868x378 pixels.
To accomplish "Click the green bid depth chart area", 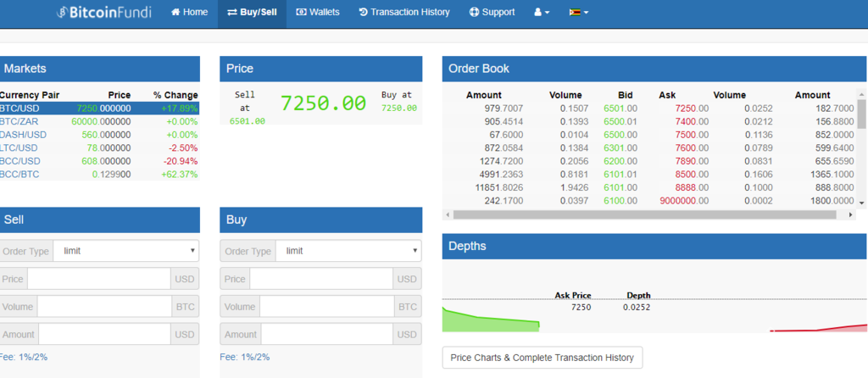I will (490, 322).
